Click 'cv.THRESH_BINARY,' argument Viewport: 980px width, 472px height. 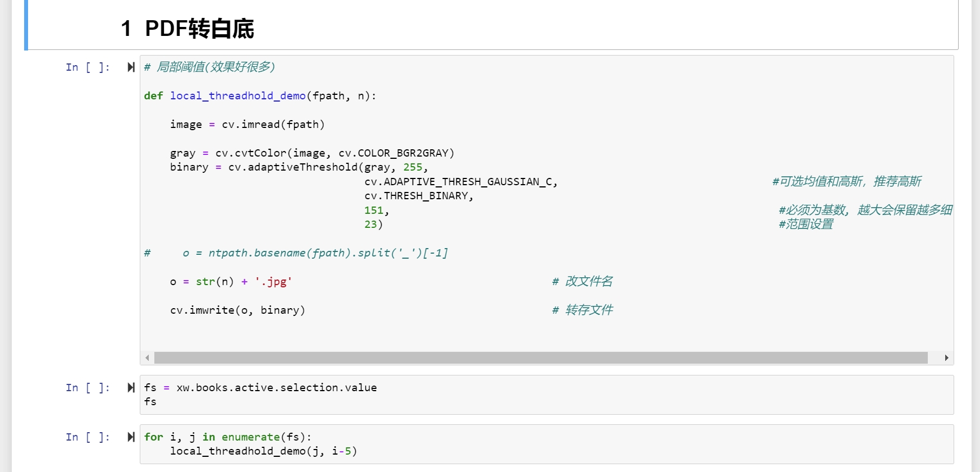click(419, 196)
